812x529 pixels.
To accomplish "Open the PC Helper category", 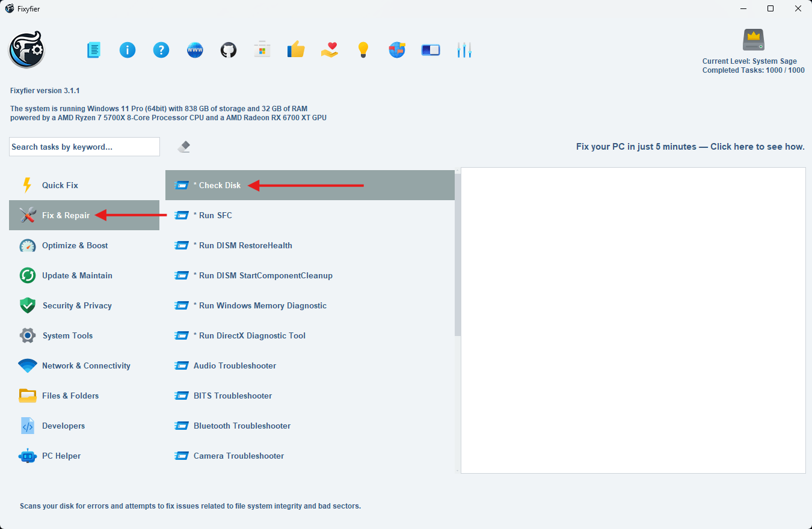I will (x=84, y=456).
